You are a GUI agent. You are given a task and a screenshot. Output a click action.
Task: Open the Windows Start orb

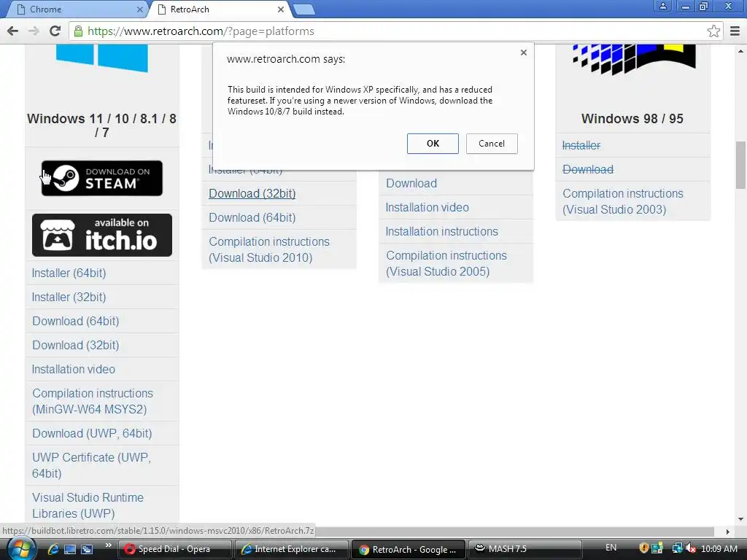[21, 548]
